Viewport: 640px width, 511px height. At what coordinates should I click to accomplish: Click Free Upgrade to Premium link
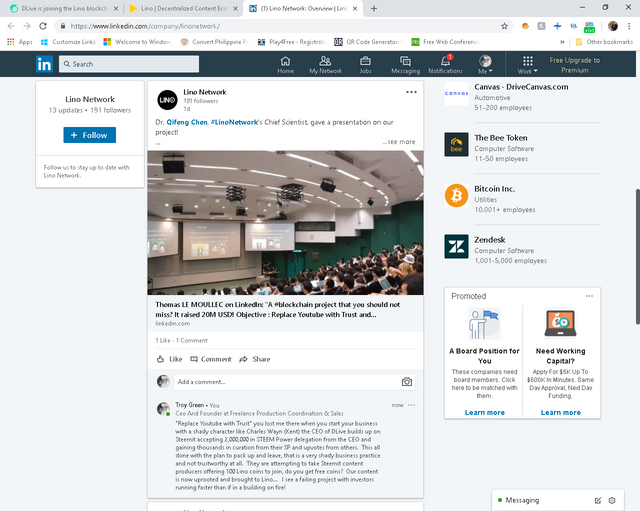pos(574,65)
